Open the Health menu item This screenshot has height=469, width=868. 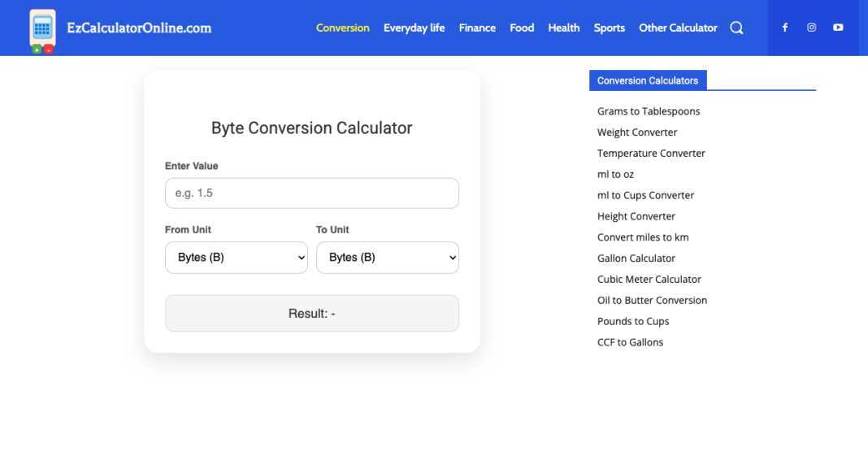[563, 27]
